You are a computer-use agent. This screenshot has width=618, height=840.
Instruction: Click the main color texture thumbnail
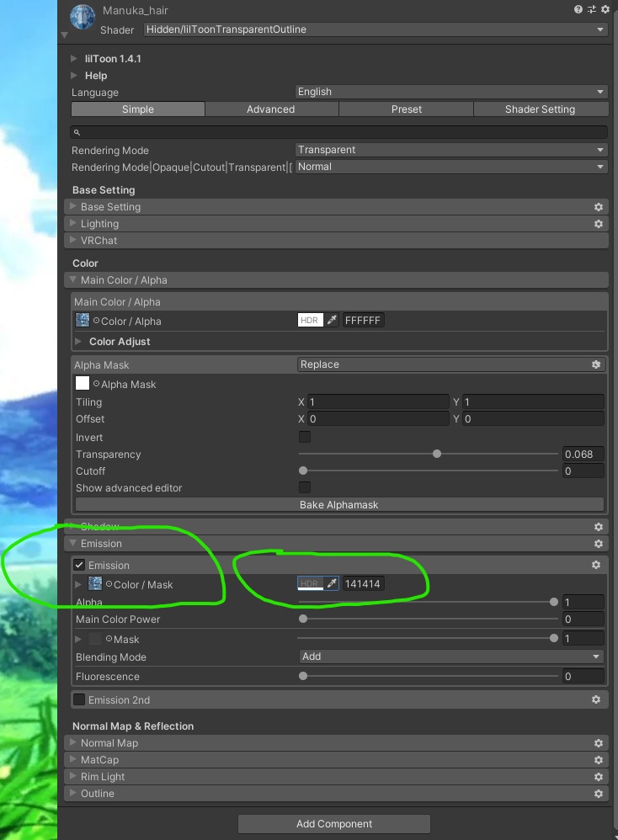[x=83, y=321]
